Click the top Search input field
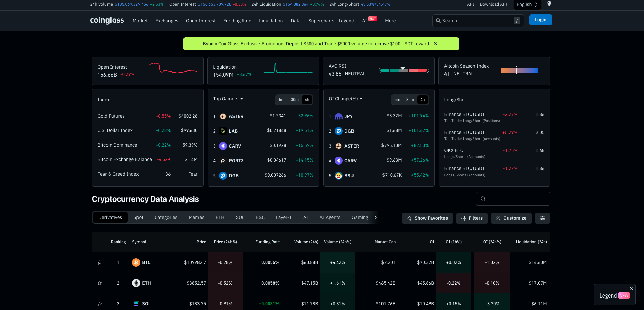The image size is (644, 310). click(478, 21)
